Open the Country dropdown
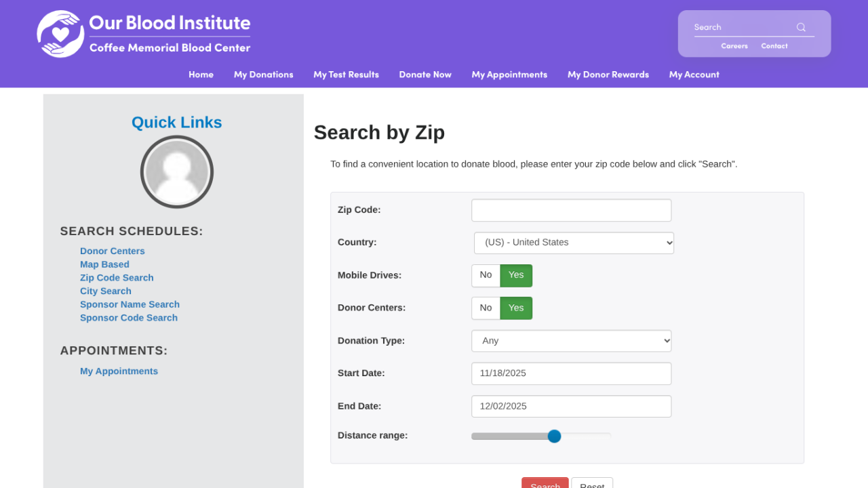 coord(574,243)
